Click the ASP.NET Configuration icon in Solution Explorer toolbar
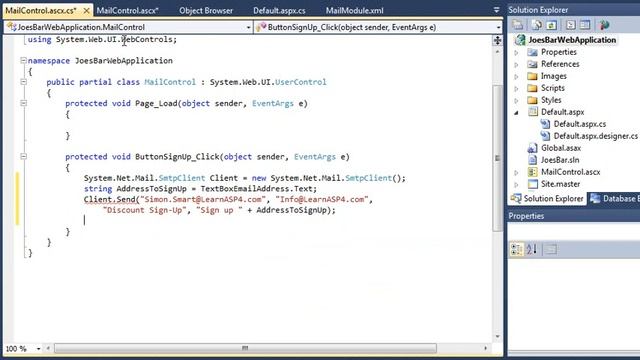 pos(604,25)
